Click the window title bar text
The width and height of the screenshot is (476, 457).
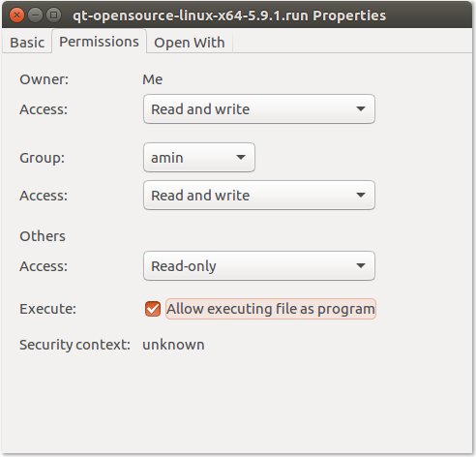[x=229, y=15]
